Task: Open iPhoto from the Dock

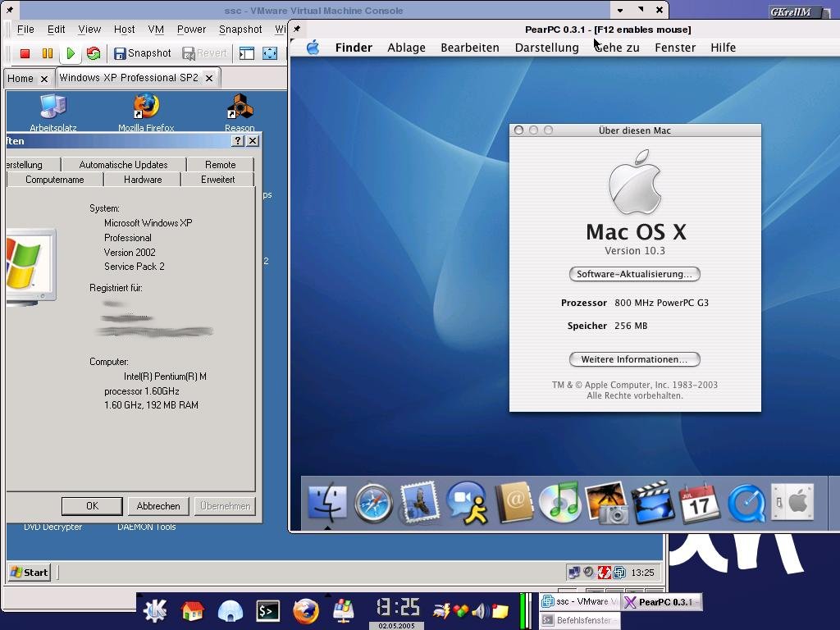Action: click(x=606, y=503)
